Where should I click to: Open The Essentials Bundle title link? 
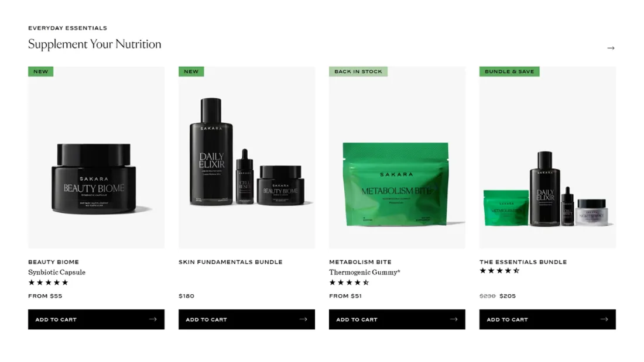click(523, 262)
